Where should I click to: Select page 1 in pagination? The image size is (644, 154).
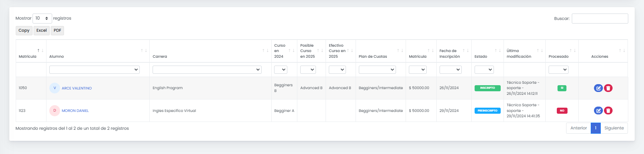click(595, 128)
